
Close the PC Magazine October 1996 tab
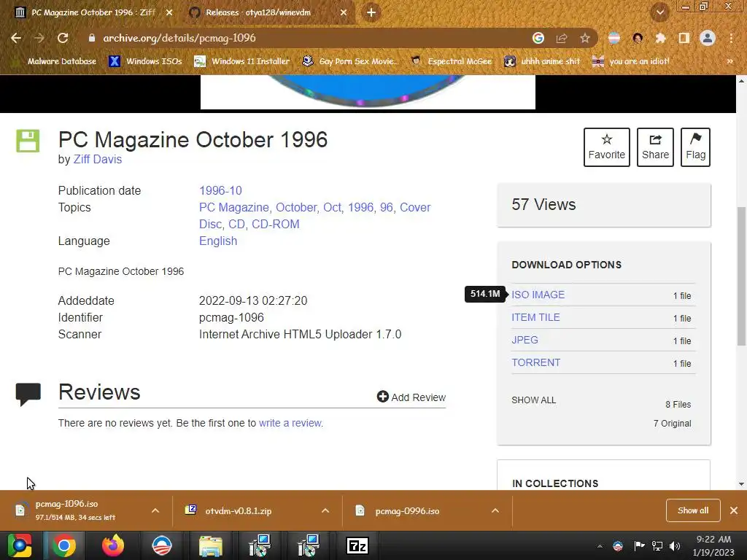[x=169, y=13]
